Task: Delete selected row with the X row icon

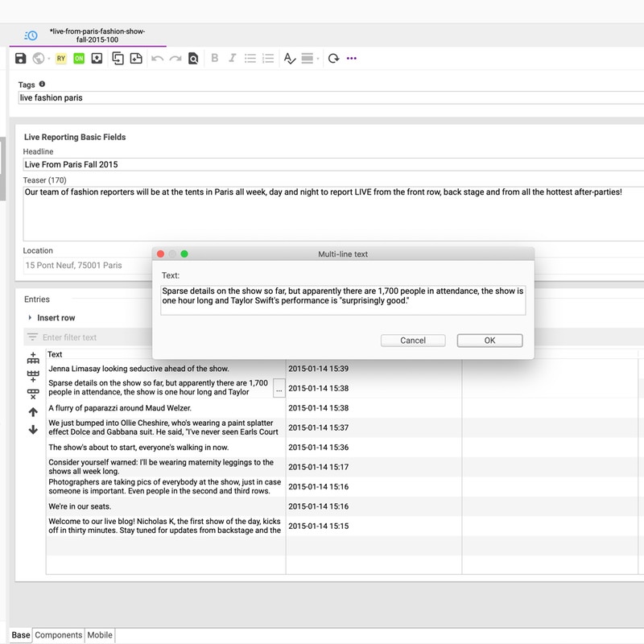Action: click(34, 393)
